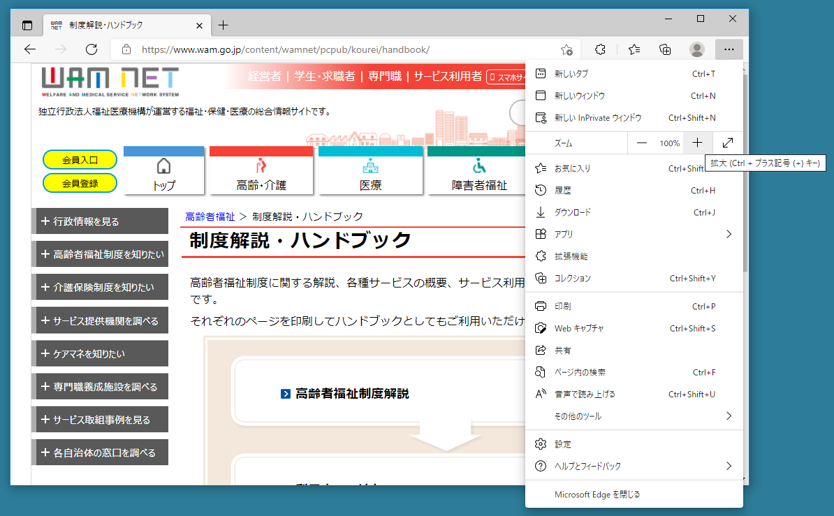Click the user profile avatar icon
Viewport: 834px width, 516px height.
click(697, 49)
